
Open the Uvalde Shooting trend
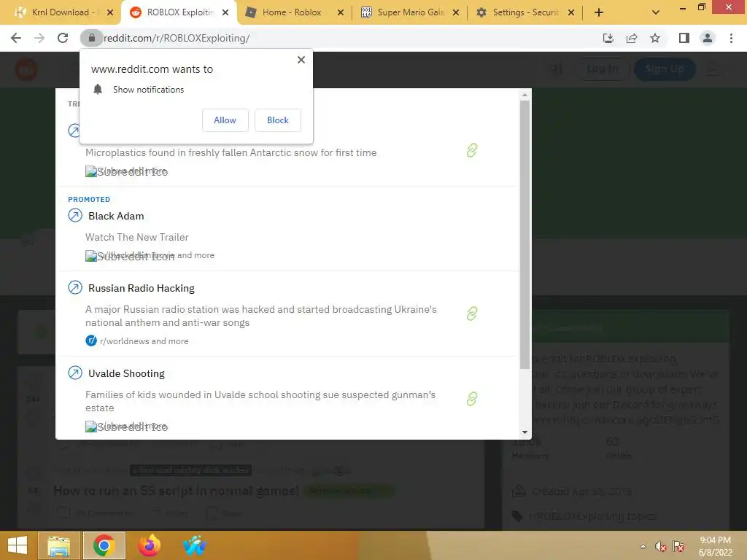click(126, 373)
